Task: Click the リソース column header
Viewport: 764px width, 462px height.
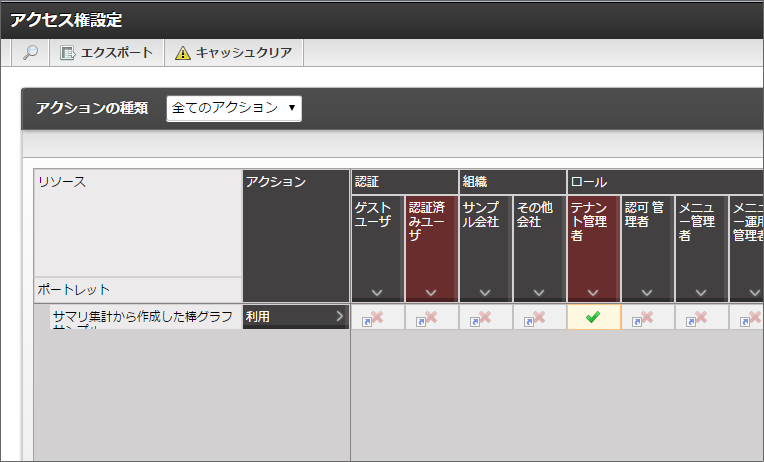Action: (137, 224)
